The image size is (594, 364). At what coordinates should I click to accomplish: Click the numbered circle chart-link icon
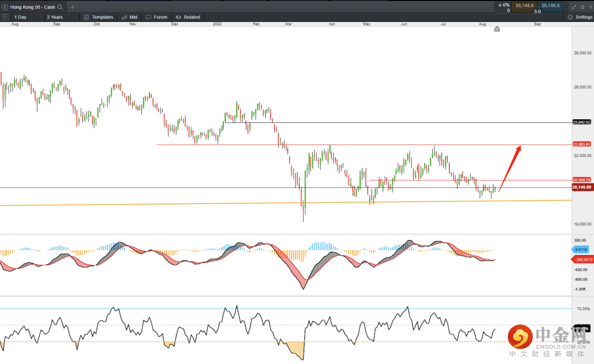pyautogui.click(x=5, y=7)
